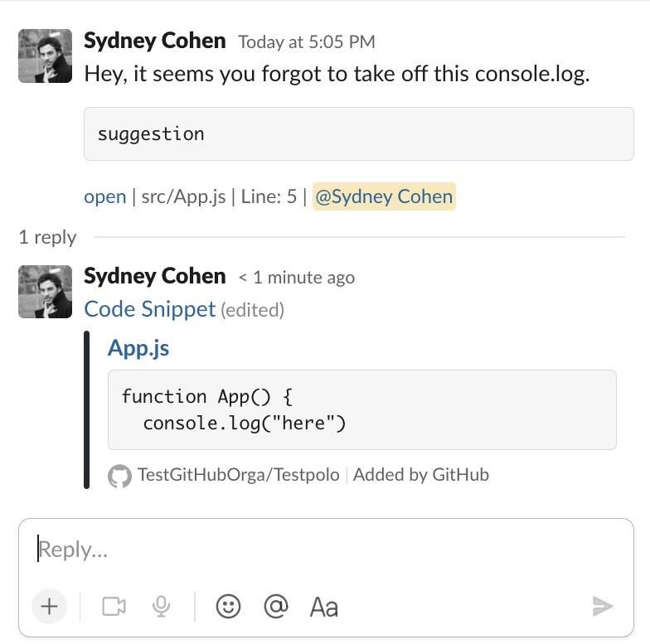
Task: Send the reply with arrow icon
Action: coord(602,607)
